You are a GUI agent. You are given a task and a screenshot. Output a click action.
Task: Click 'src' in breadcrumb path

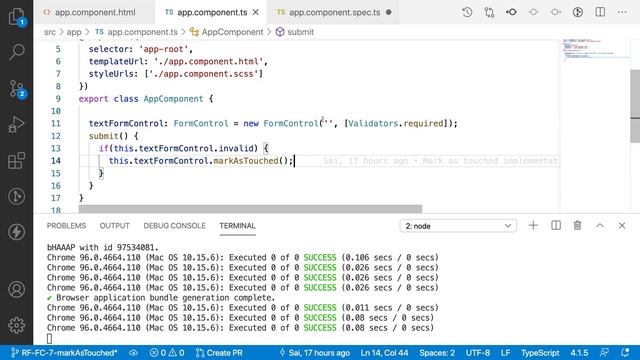tap(50, 32)
